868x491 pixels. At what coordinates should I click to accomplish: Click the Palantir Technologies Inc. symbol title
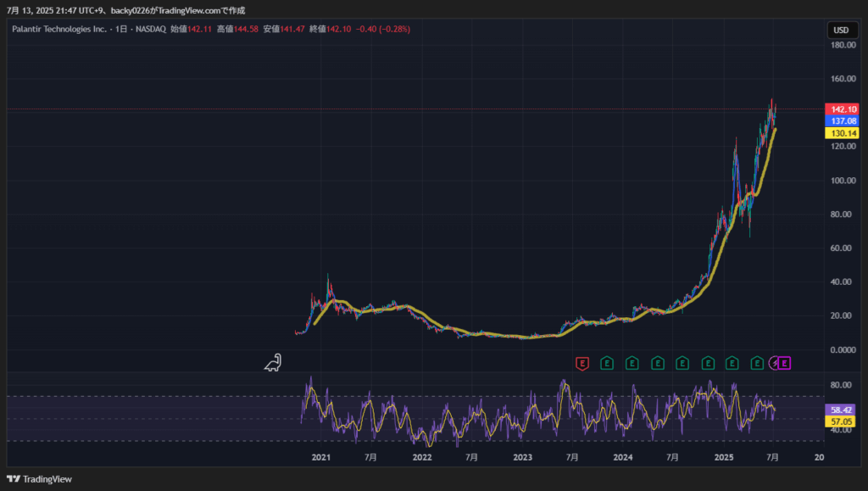click(x=59, y=29)
